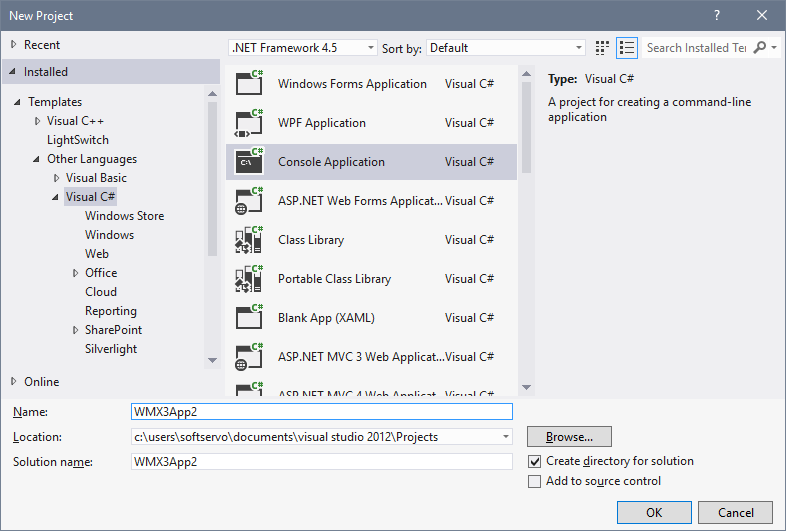Click the Console Application template icon
Viewport: 786px width, 531px height.
(249, 161)
